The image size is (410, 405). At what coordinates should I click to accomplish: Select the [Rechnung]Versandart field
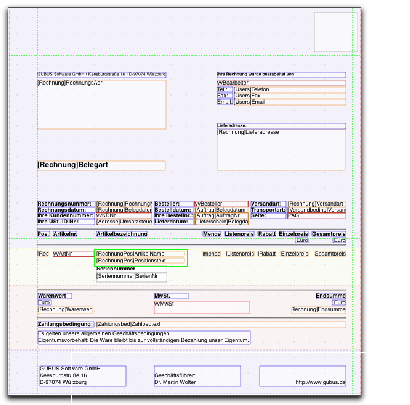317,204
